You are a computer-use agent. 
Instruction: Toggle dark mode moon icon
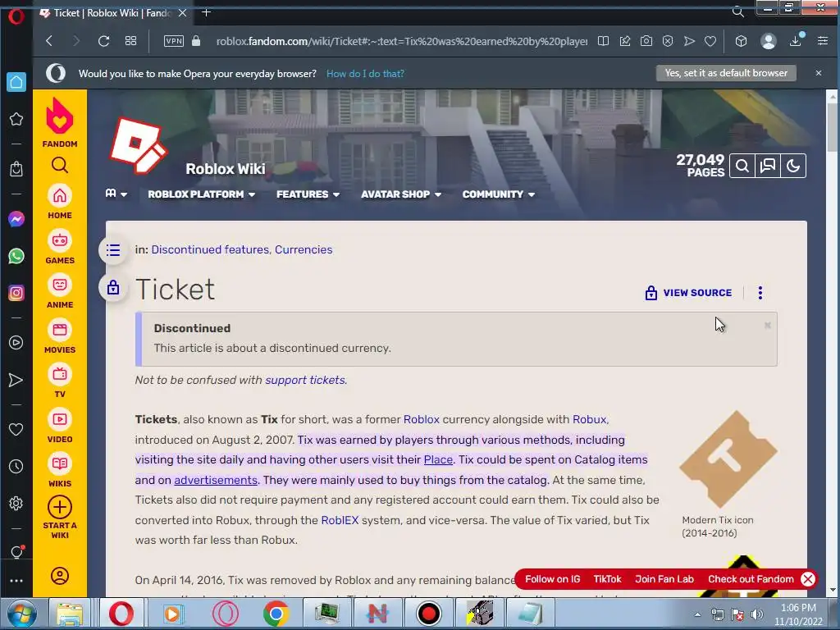pyautogui.click(x=793, y=166)
